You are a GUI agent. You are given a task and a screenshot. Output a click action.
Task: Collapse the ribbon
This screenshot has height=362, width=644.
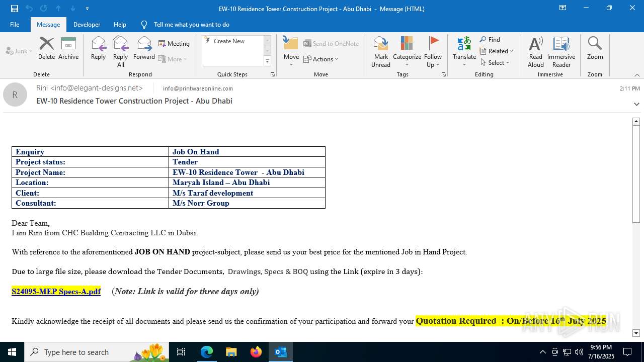point(637,75)
